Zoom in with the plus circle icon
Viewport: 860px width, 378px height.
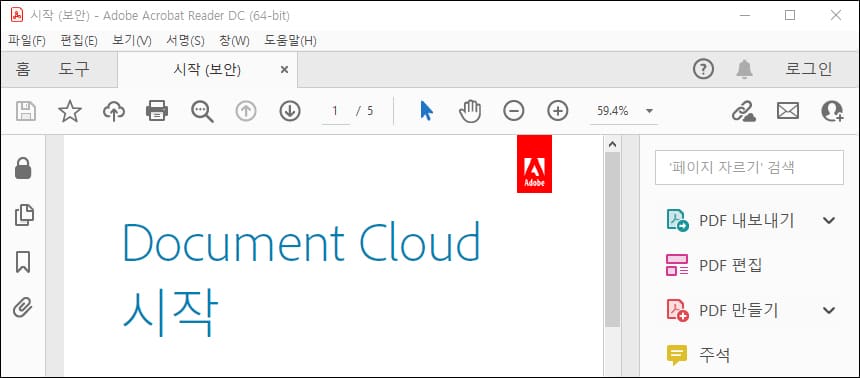click(x=557, y=111)
